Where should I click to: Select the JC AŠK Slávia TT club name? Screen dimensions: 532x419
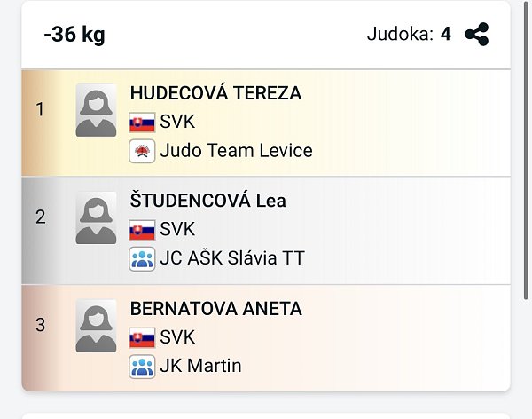pyautogui.click(x=232, y=259)
